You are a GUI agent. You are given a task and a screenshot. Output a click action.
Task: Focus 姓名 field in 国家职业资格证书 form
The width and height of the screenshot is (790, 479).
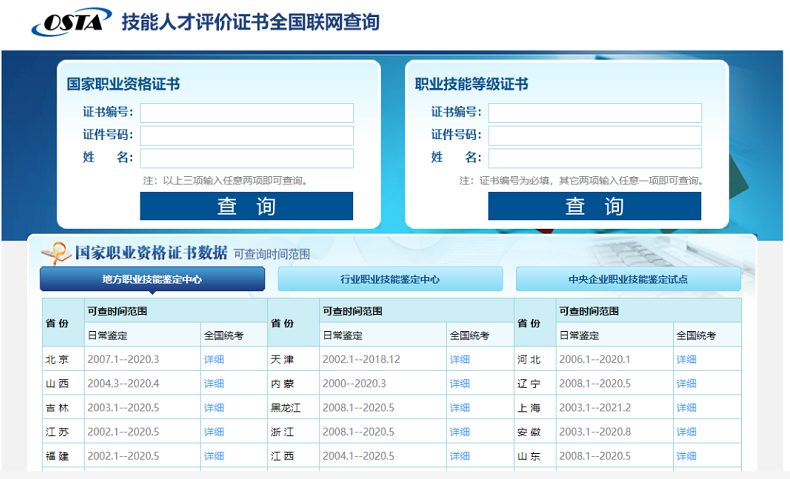[x=247, y=158]
